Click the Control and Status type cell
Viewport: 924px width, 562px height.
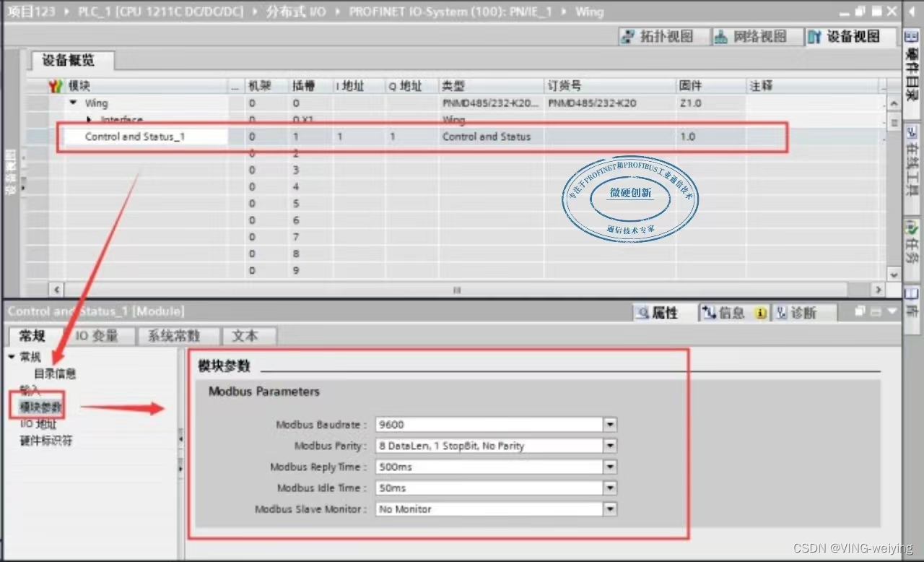(x=490, y=137)
